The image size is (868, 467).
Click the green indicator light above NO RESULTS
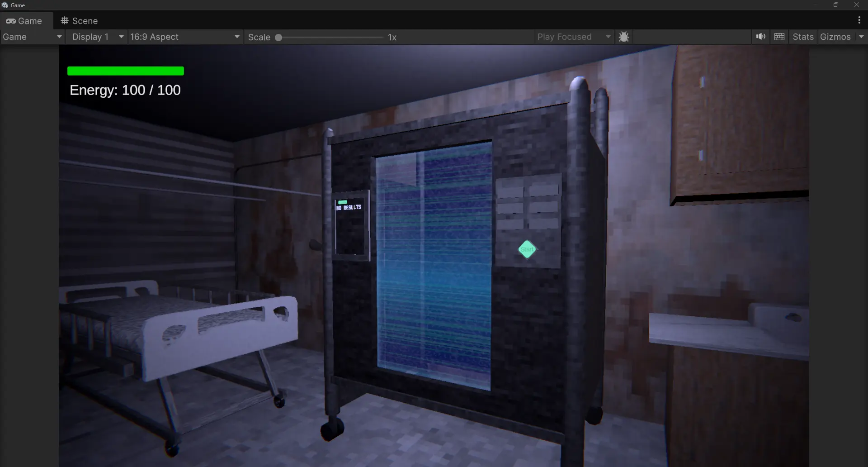[344, 201]
